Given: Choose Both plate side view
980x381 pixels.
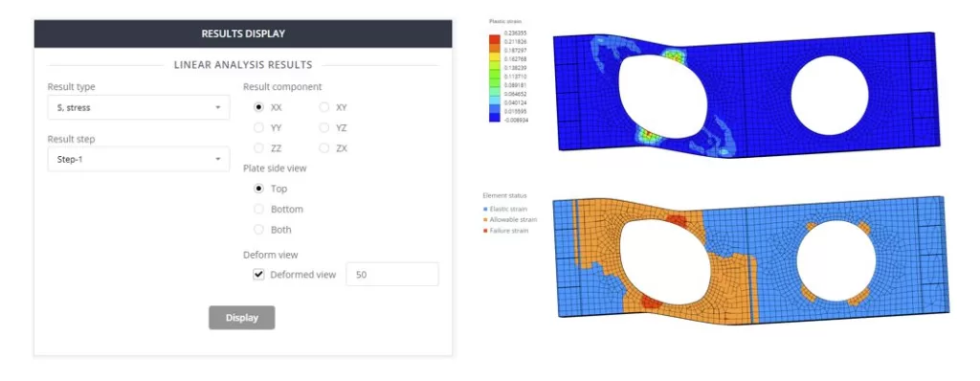Looking at the screenshot, I should point(258,230).
